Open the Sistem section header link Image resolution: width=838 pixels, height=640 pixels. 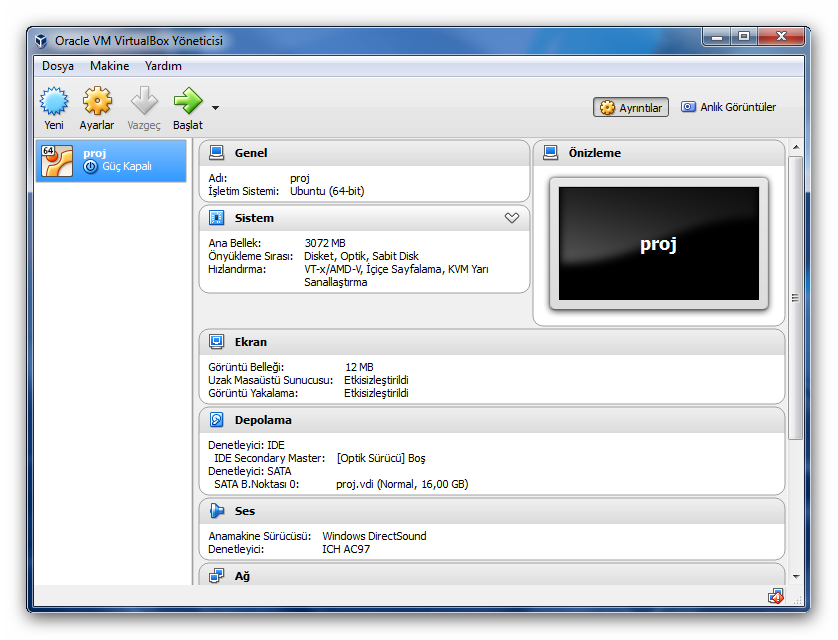(254, 218)
